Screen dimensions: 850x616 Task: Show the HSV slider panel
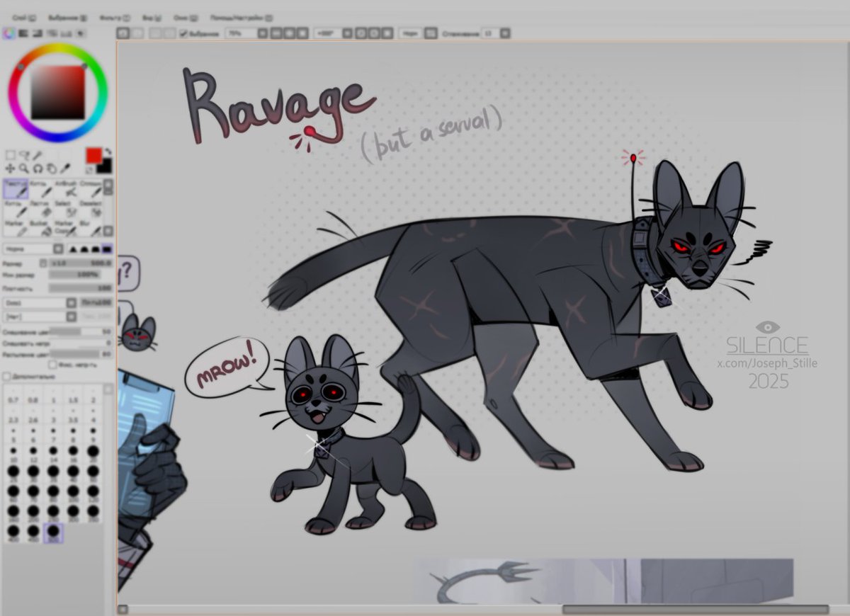click(38, 33)
